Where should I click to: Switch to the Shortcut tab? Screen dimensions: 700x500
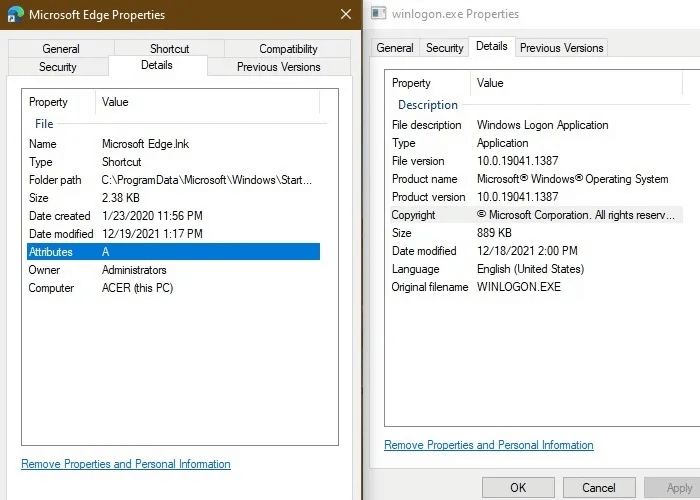tap(169, 48)
